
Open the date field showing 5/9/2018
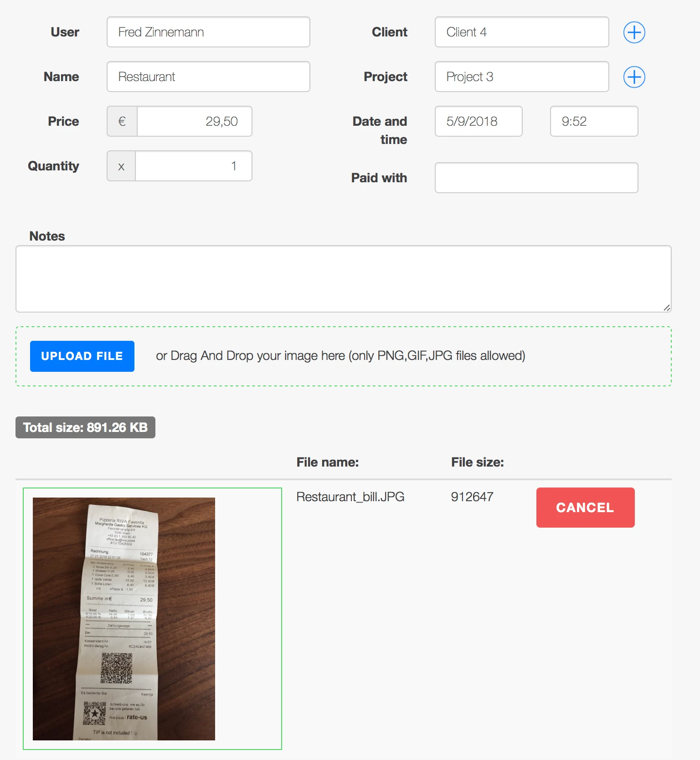(478, 121)
